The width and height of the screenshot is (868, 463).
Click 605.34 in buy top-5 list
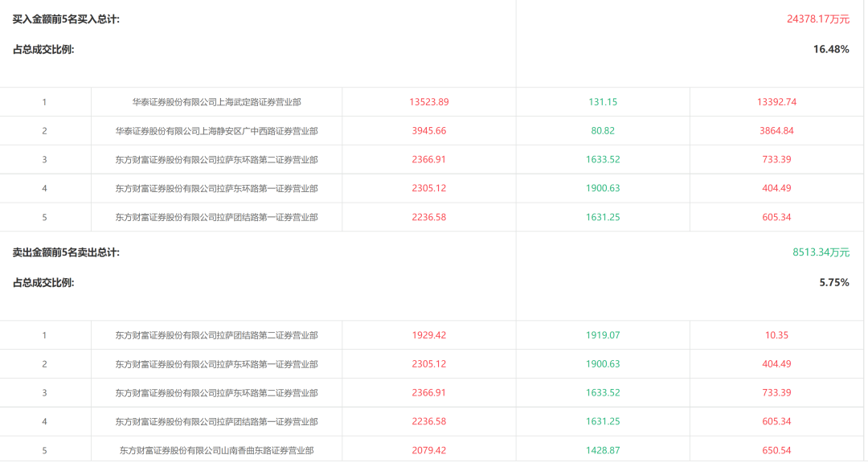tap(776, 217)
